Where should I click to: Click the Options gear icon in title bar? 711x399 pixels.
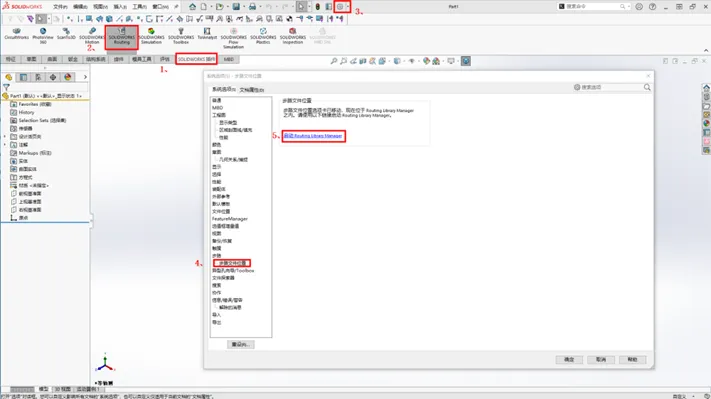pyautogui.click(x=340, y=7)
